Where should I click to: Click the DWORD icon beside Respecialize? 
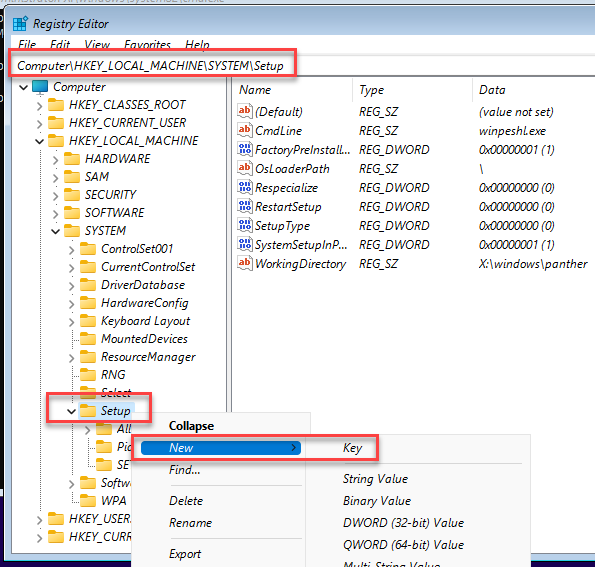pos(244,187)
